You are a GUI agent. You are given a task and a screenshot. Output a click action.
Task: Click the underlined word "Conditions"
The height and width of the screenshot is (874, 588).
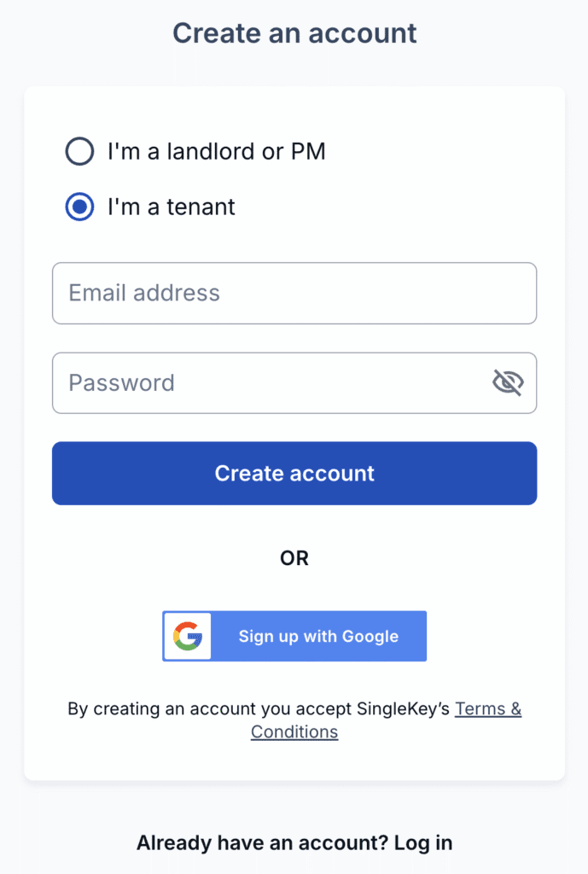(294, 732)
